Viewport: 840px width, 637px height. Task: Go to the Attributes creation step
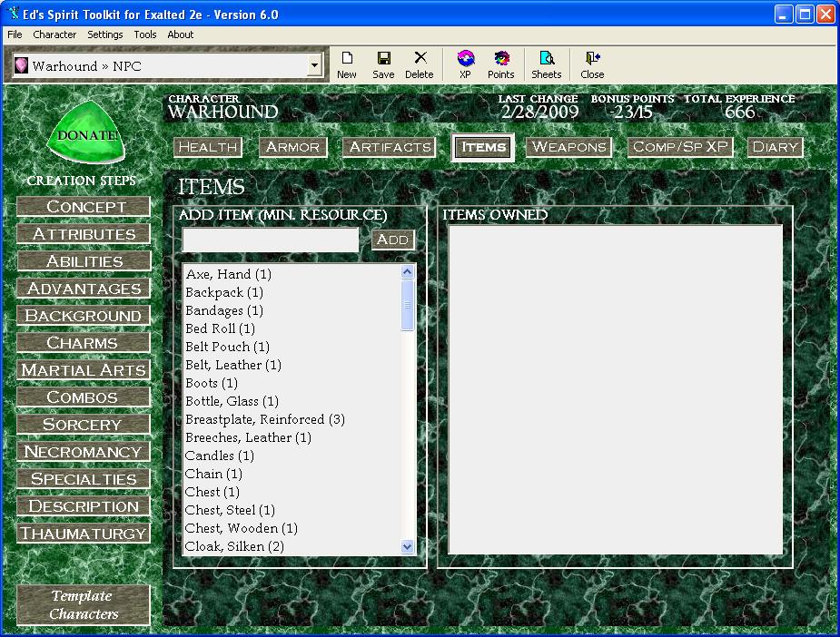tap(84, 233)
